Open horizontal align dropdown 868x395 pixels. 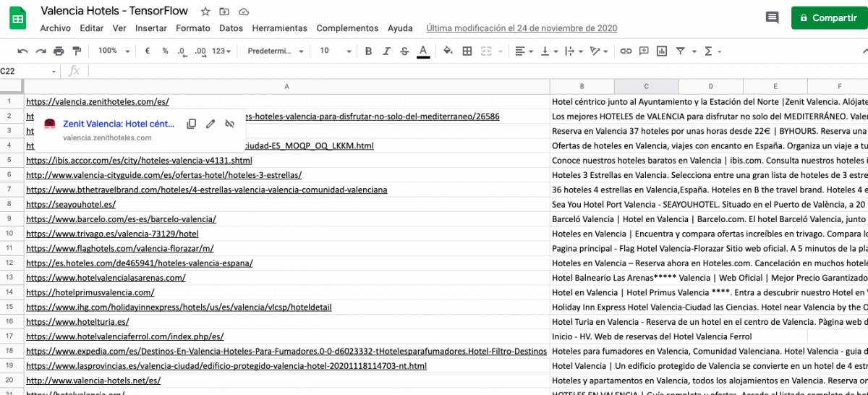pos(524,51)
